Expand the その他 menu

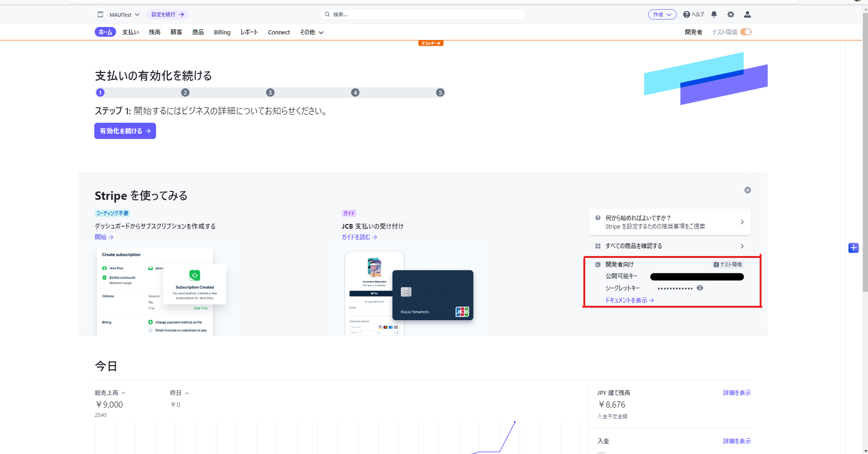(x=312, y=32)
